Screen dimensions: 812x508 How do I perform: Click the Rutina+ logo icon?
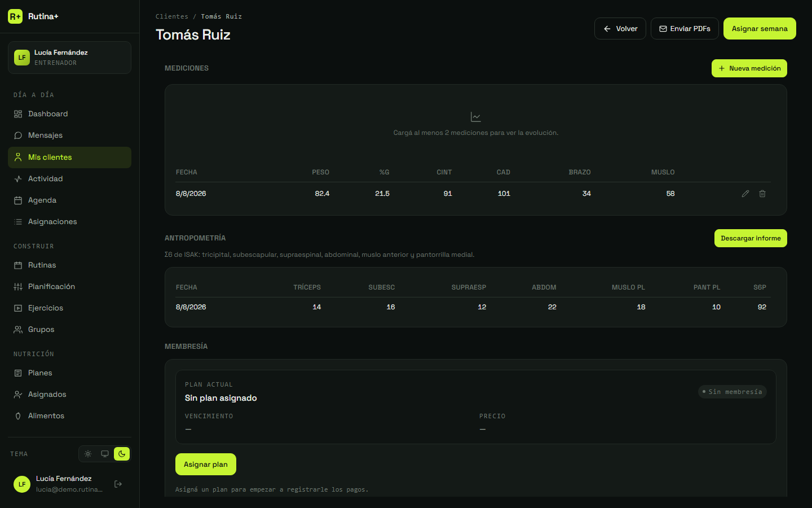15,16
